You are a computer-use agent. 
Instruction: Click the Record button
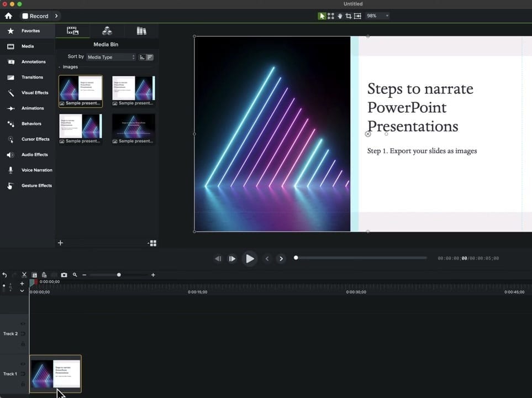(x=36, y=16)
